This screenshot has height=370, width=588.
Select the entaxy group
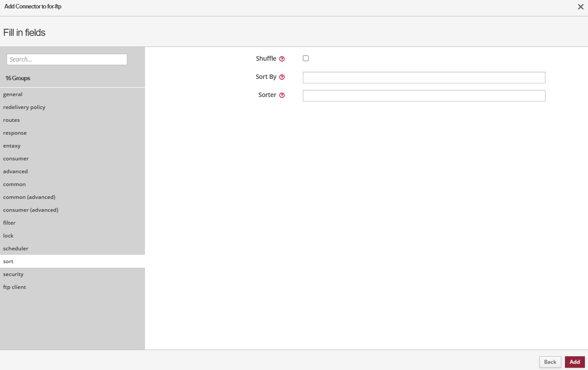[x=12, y=146]
